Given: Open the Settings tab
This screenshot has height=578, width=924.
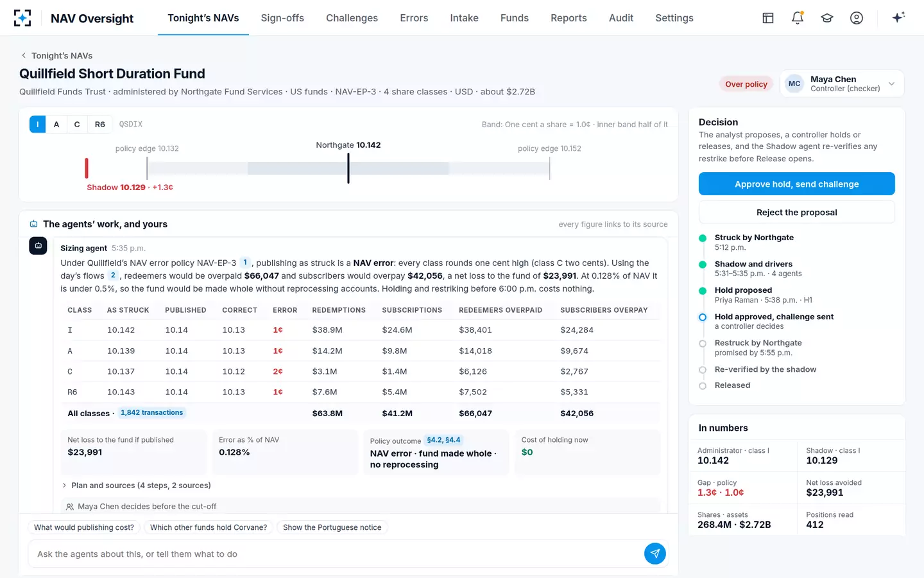Looking at the screenshot, I should point(674,18).
